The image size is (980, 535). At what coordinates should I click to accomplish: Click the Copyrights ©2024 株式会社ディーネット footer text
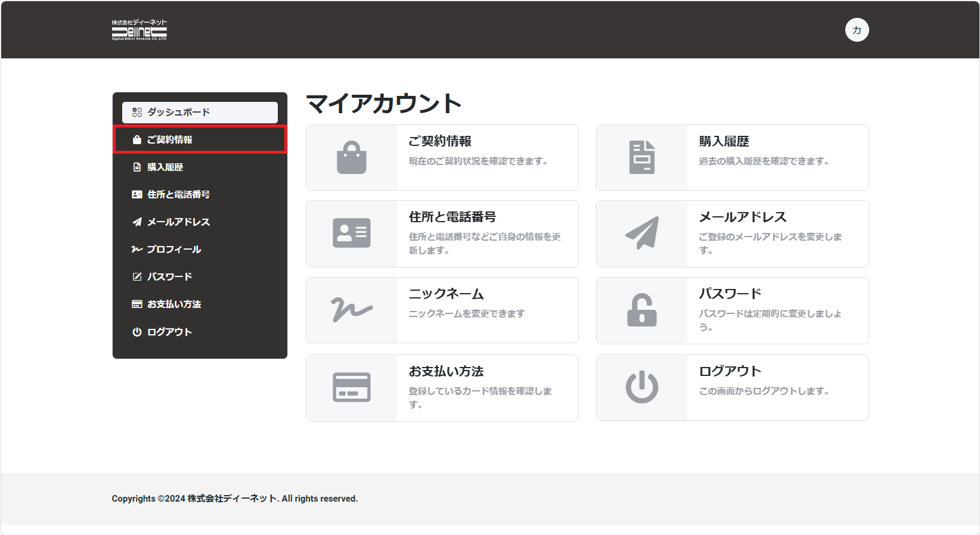tap(235, 499)
